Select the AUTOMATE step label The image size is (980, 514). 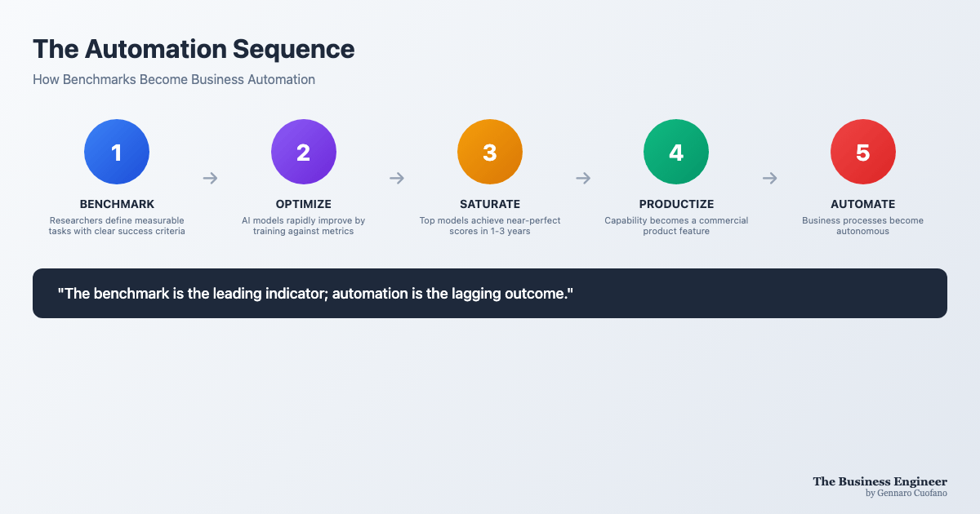pos(863,204)
